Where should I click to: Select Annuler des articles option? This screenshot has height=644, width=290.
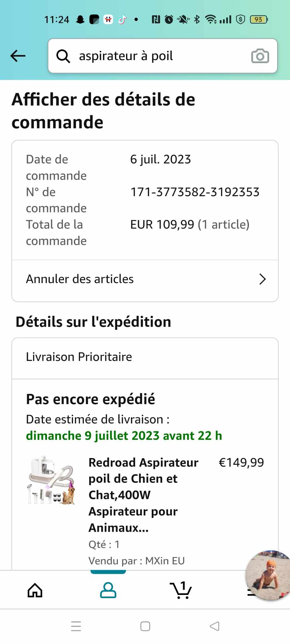point(145,279)
